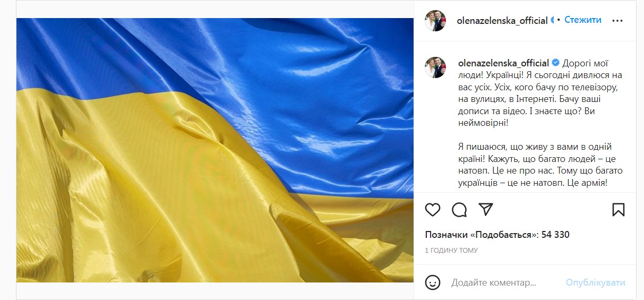Click the caption profile avatar
Image resolution: width=644 pixels, height=300 pixels.
[x=435, y=67]
